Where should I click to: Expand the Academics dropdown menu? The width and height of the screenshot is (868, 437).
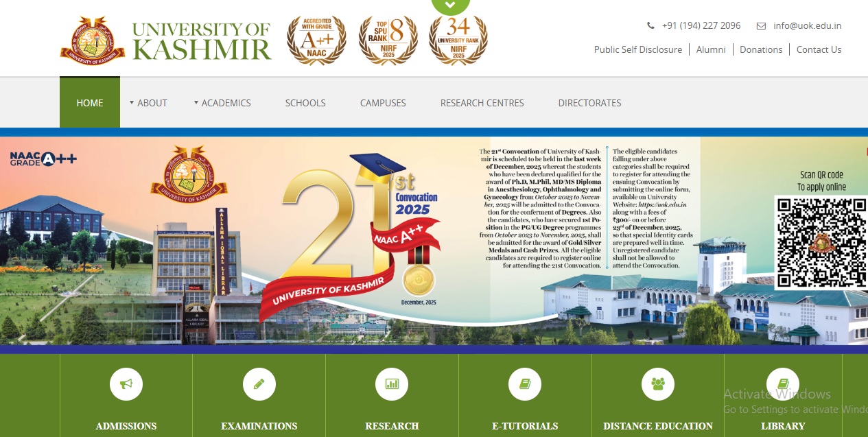point(222,103)
